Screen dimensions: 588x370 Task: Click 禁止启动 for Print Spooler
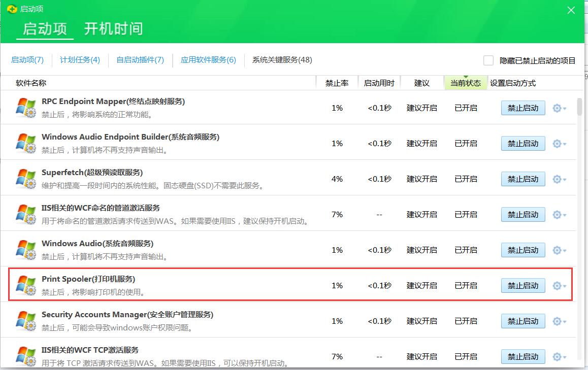point(523,285)
